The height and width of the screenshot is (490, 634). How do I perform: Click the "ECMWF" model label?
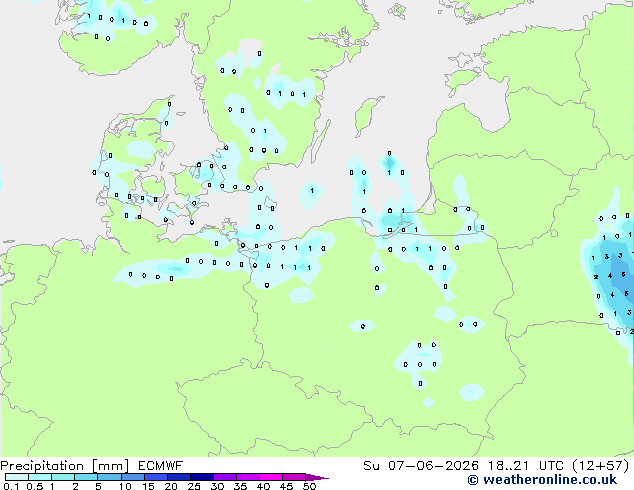(161, 466)
